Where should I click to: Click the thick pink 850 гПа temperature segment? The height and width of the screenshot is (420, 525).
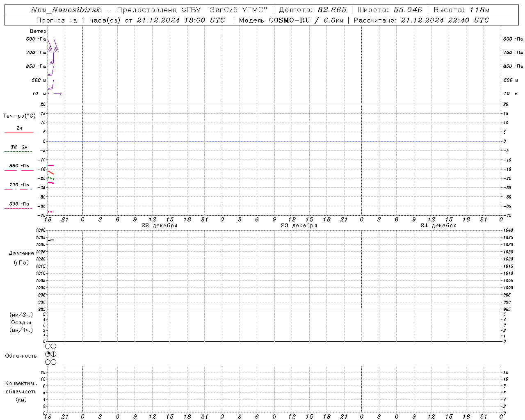[x=51, y=165]
